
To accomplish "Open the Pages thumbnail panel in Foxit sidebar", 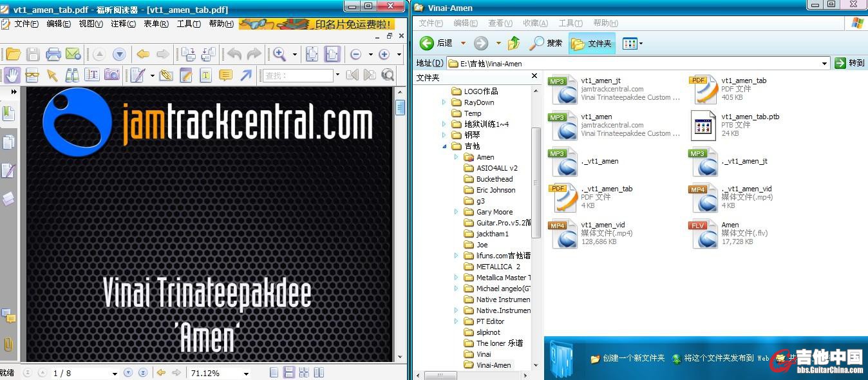I will (x=8, y=142).
